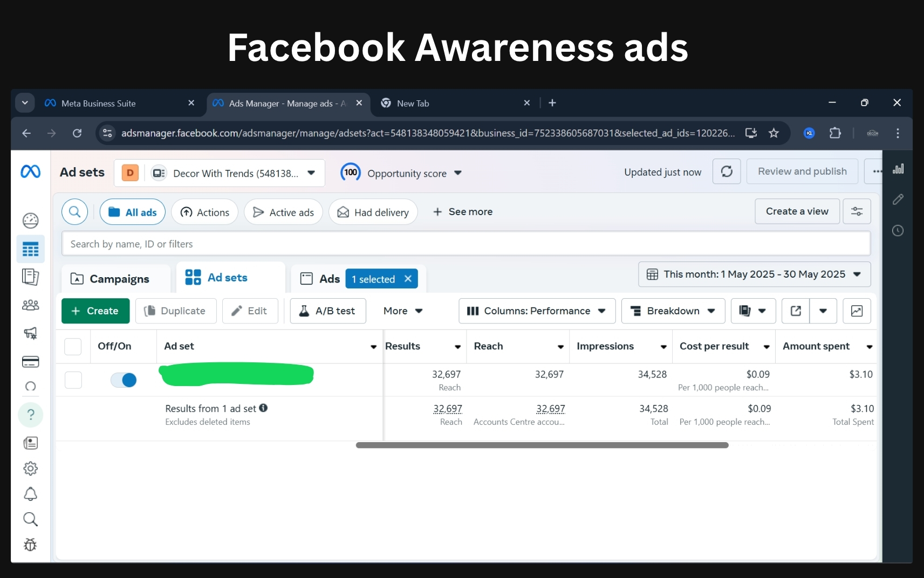Open Amount spent column menu arrow
This screenshot has height=578, width=924.
pyautogui.click(x=870, y=347)
